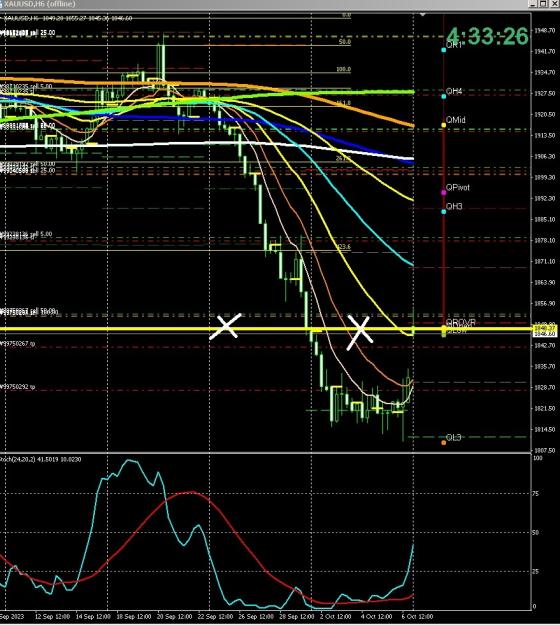This screenshot has width=560, height=625.
Task: Click the 2 Oct 12:00 time label
Action: pos(335,617)
